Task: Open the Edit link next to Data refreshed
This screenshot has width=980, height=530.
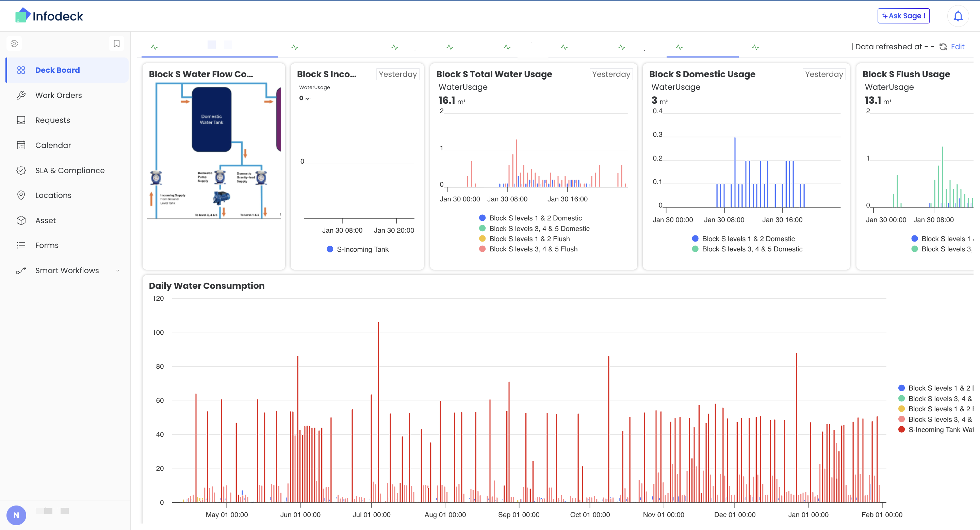Action: point(958,46)
